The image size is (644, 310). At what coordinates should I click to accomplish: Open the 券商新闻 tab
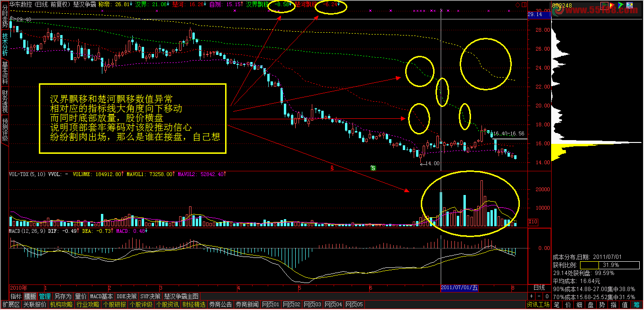(247, 305)
